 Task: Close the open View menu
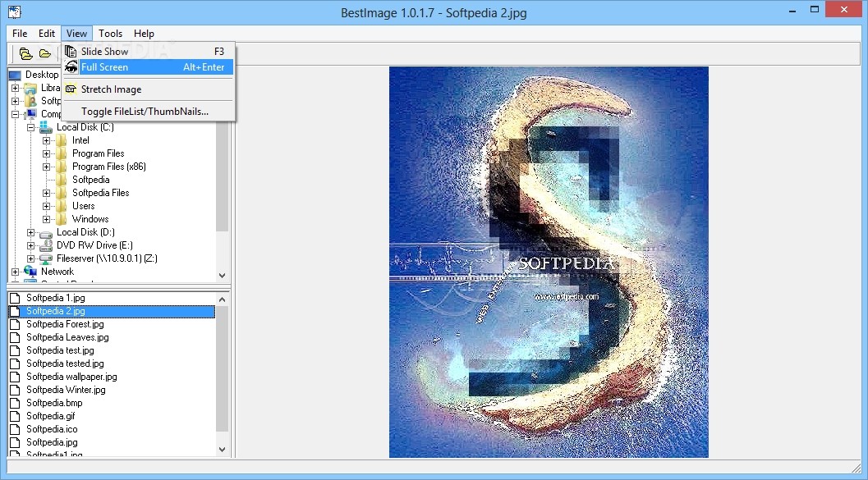[x=76, y=34]
